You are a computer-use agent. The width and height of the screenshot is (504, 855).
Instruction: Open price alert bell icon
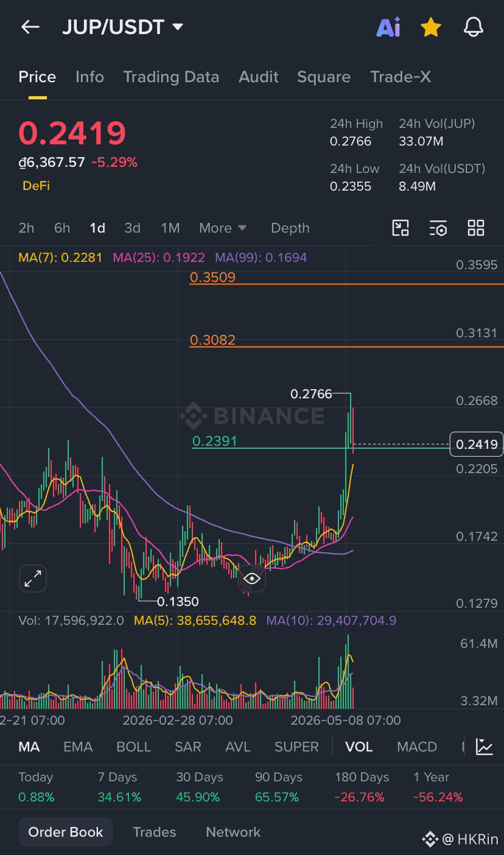click(474, 27)
